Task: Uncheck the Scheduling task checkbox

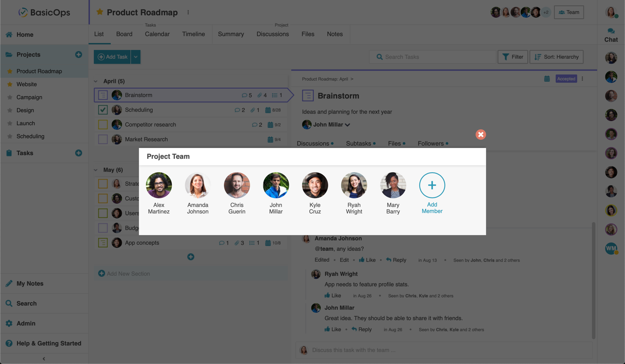Action: point(103,110)
